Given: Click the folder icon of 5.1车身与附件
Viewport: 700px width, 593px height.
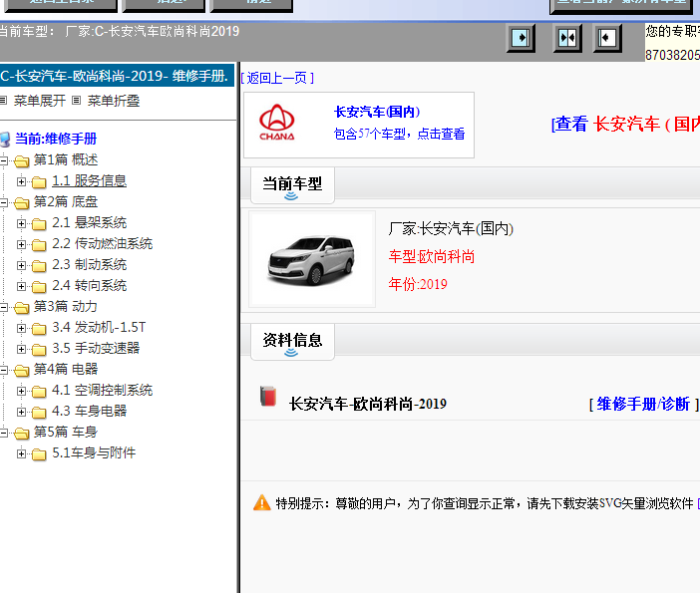Looking at the screenshot, I should tap(39, 454).
